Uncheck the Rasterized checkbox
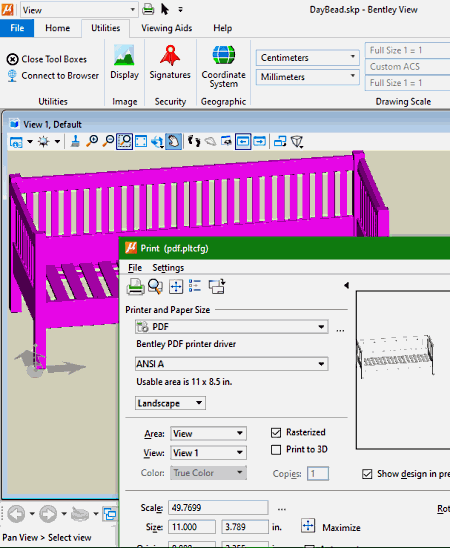 pos(276,433)
